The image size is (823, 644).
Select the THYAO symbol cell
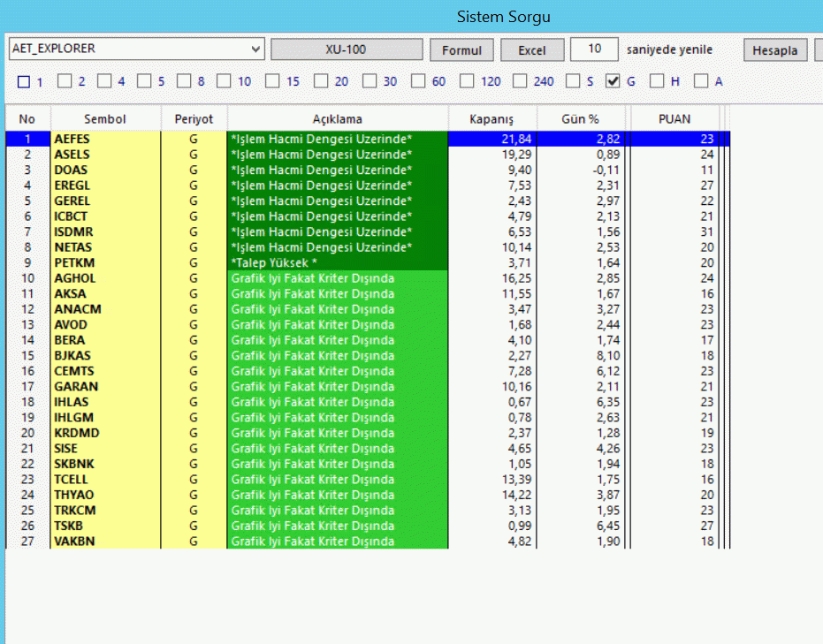pos(105,495)
